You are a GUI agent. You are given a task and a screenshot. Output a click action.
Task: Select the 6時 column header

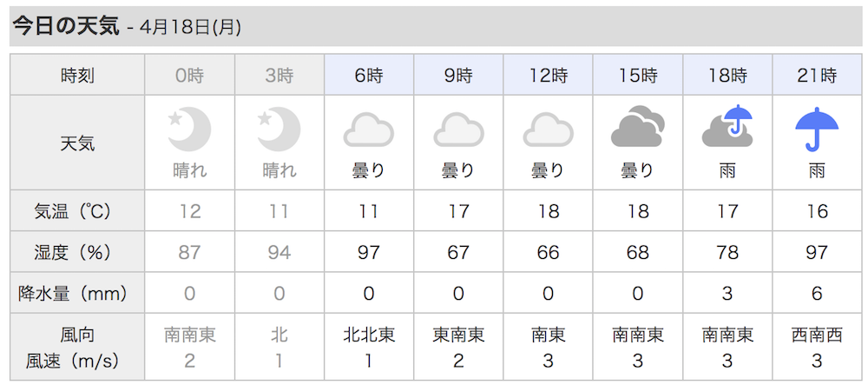tap(369, 75)
